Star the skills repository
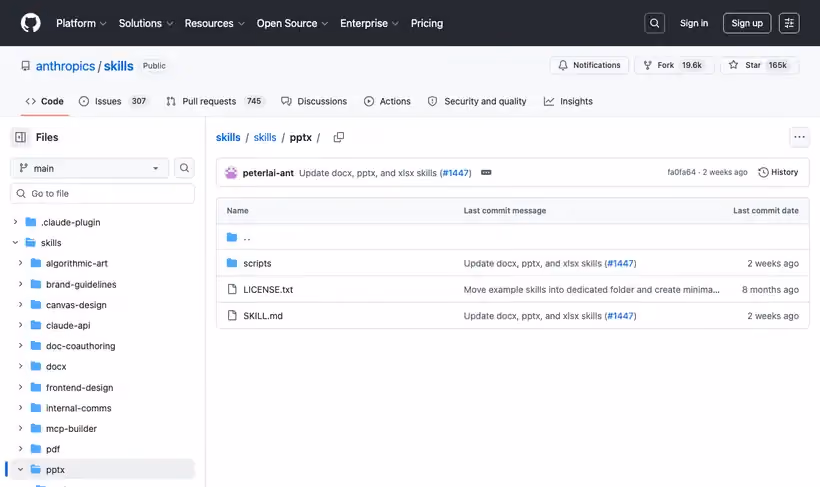This screenshot has height=487, width=820. point(760,65)
